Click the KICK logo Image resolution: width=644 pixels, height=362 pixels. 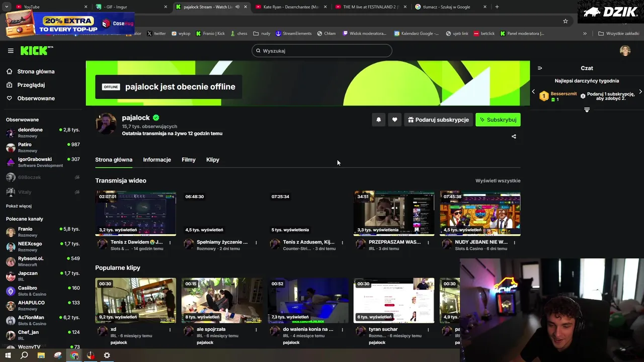coord(36,50)
